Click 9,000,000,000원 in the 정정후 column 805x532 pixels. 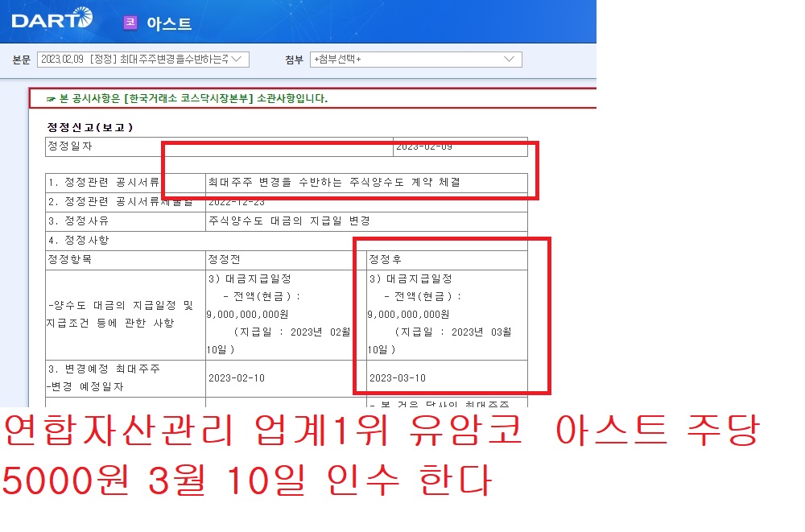pos(409,314)
